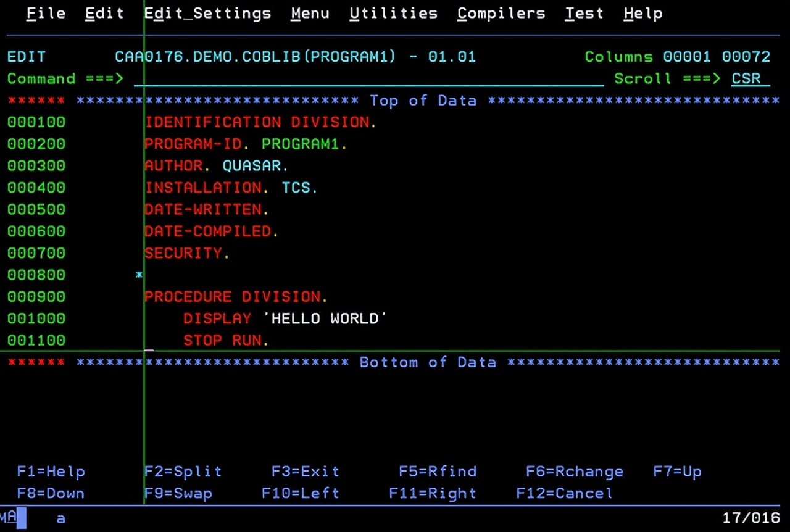
Task: Click the F3=Exit function key
Action: (x=306, y=472)
